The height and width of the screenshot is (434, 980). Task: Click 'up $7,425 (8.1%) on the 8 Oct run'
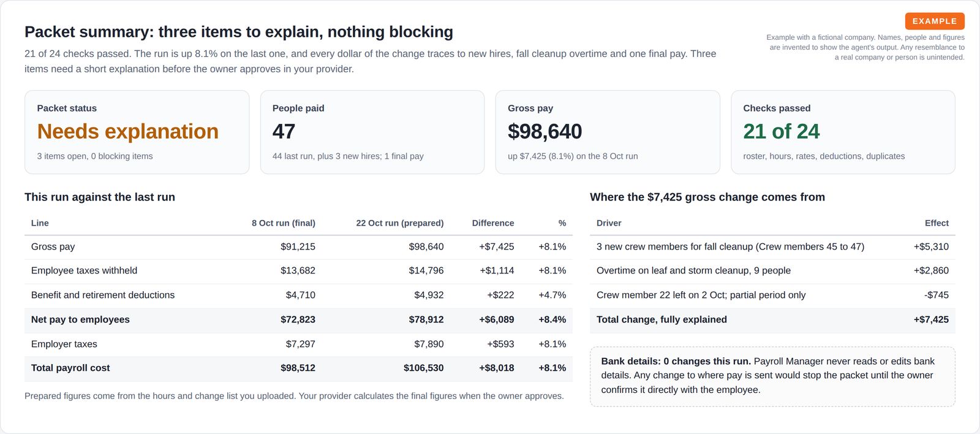pyautogui.click(x=573, y=156)
